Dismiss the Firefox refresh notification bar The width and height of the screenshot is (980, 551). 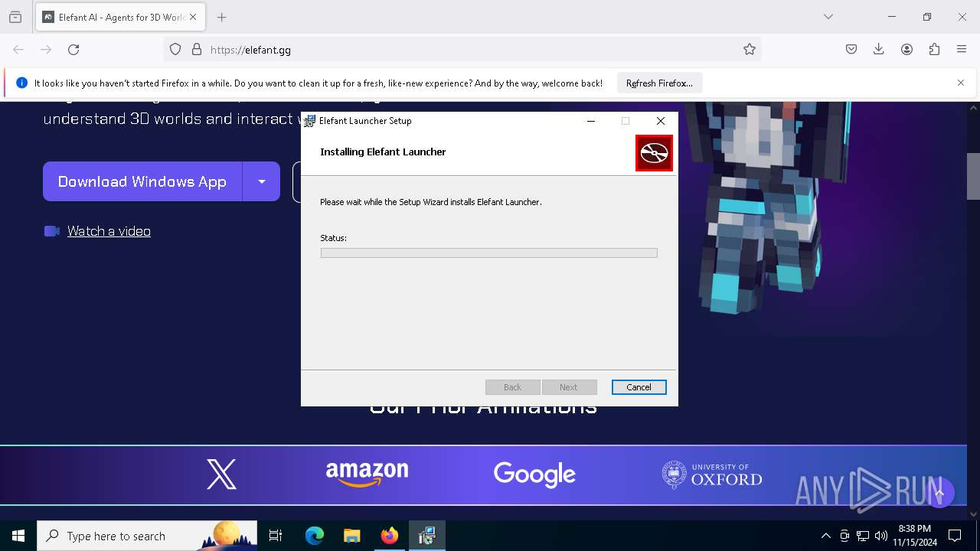[x=961, y=83]
